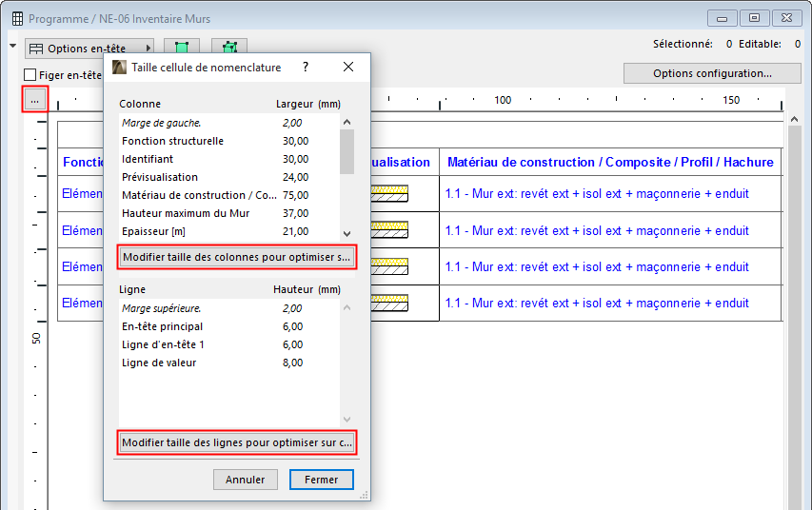Image resolution: width=812 pixels, height=510 pixels.
Task: Open the cell size ellipsis button
Action: click(34, 99)
